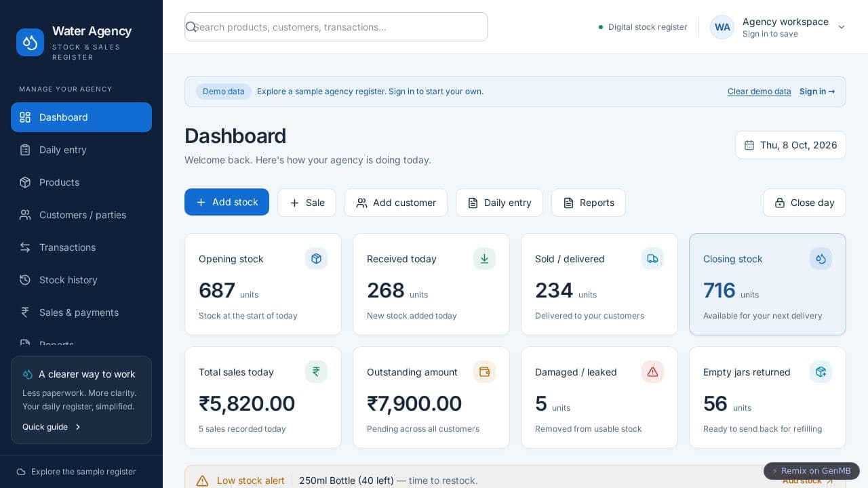The width and height of the screenshot is (868, 488).
Task: Open Daily entry in the sidebar
Action: pyautogui.click(x=81, y=150)
